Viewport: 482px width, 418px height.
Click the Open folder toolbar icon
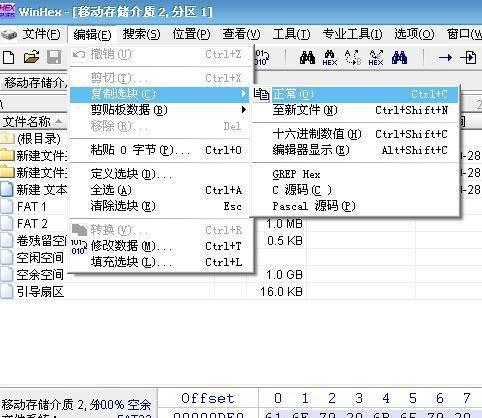32,57
